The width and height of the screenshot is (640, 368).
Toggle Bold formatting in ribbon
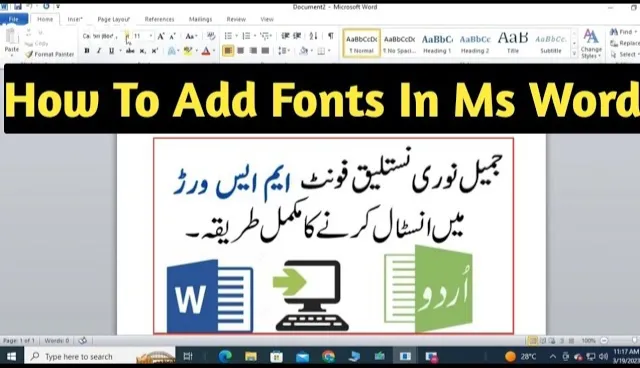(x=87, y=51)
